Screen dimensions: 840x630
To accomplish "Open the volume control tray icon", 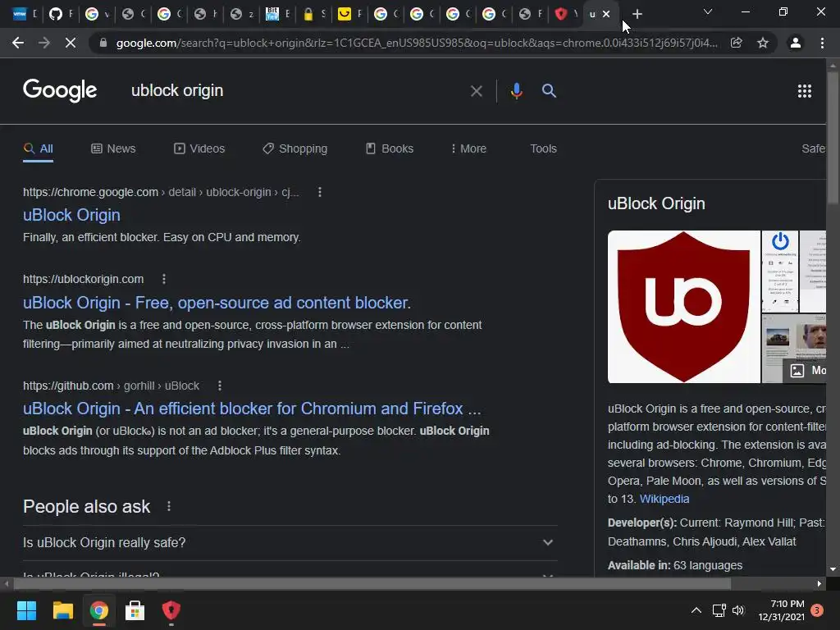I will point(738,610).
